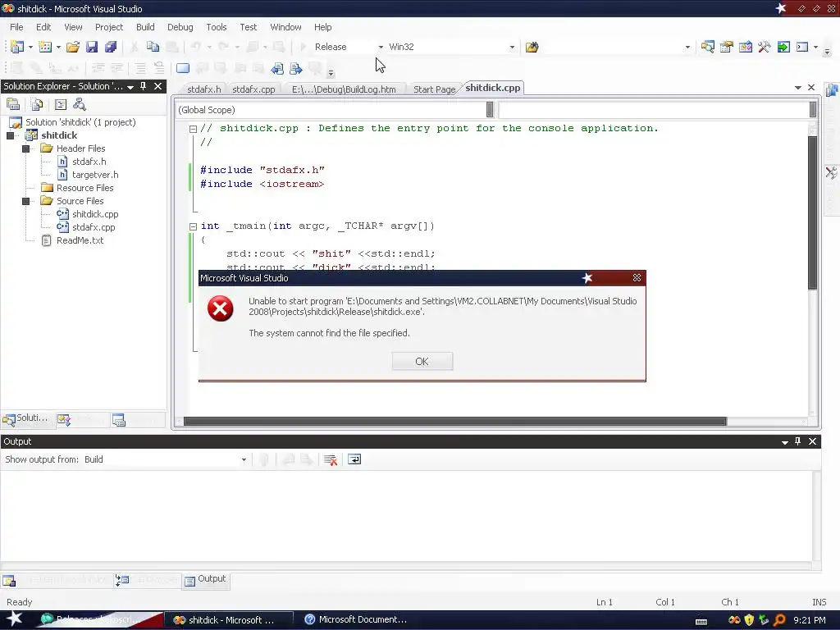Close the error dialog with X
This screenshot has height=630, width=840.
637,277
